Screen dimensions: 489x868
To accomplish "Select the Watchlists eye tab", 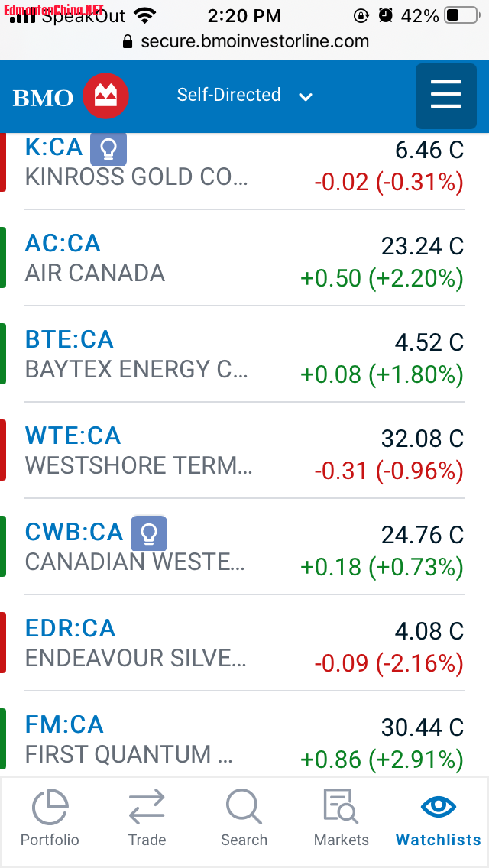I will point(438,819).
